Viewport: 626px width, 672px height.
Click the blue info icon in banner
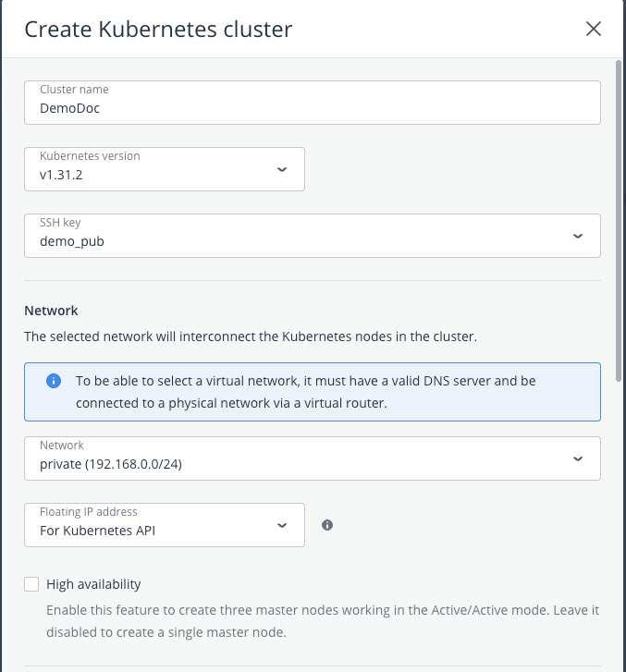54,381
